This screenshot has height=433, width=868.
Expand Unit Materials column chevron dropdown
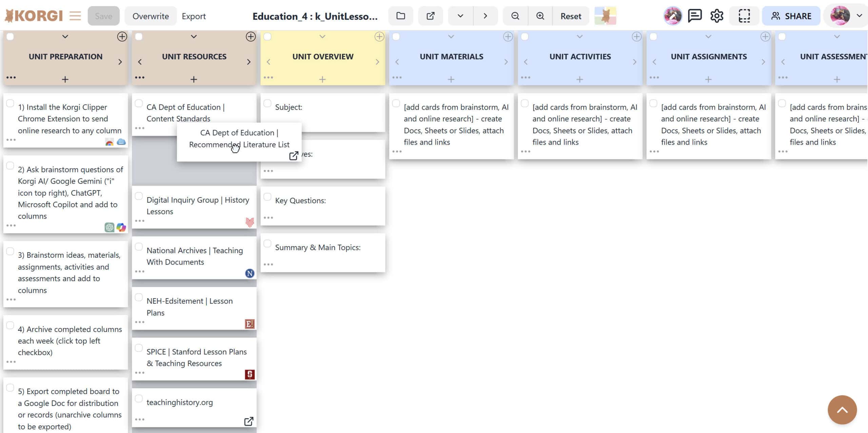pos(451,37)
